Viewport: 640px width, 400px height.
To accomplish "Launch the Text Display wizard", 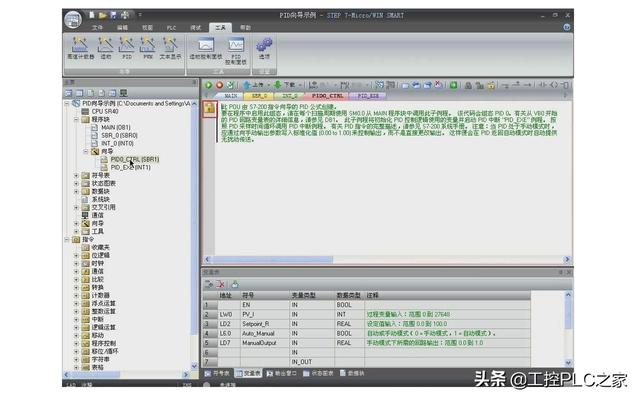I will 170,48.
